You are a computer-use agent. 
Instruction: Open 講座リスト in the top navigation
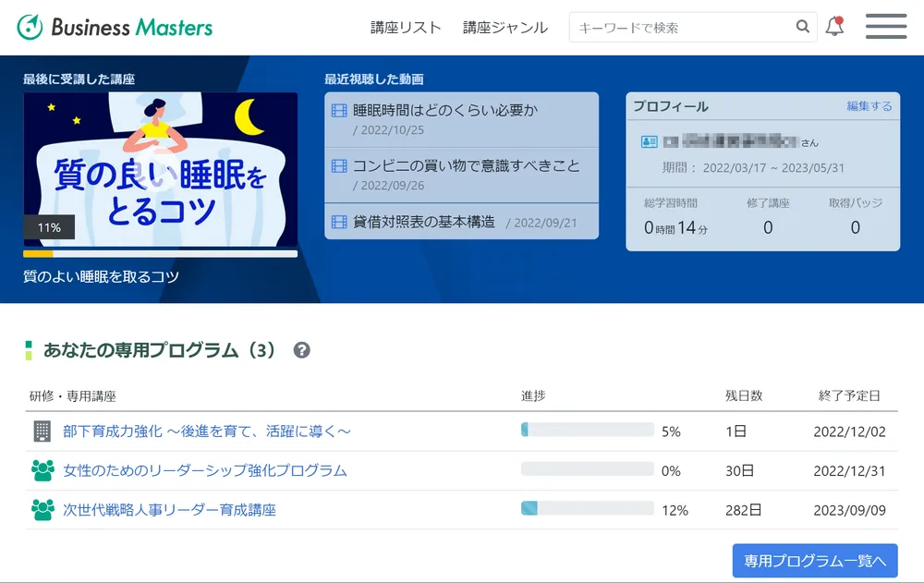[x=406, y=28]
